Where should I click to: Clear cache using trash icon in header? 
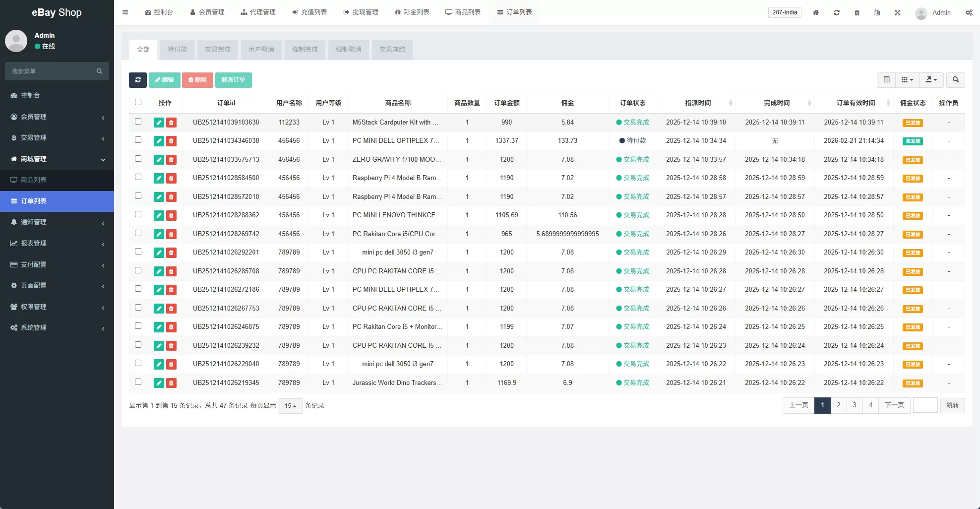(857, 12)
